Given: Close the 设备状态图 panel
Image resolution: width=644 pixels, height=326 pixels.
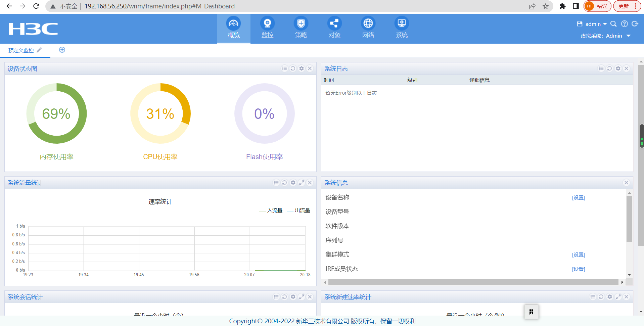Looking at the screenshot, I should click(x=310, y=68).
